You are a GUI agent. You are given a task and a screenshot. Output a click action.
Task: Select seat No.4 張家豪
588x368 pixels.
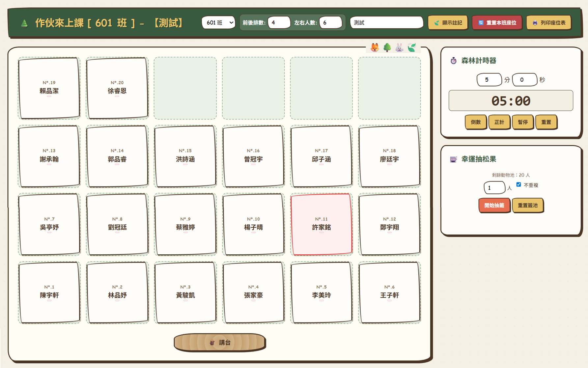pyautogui.click(x=253, y=293)
